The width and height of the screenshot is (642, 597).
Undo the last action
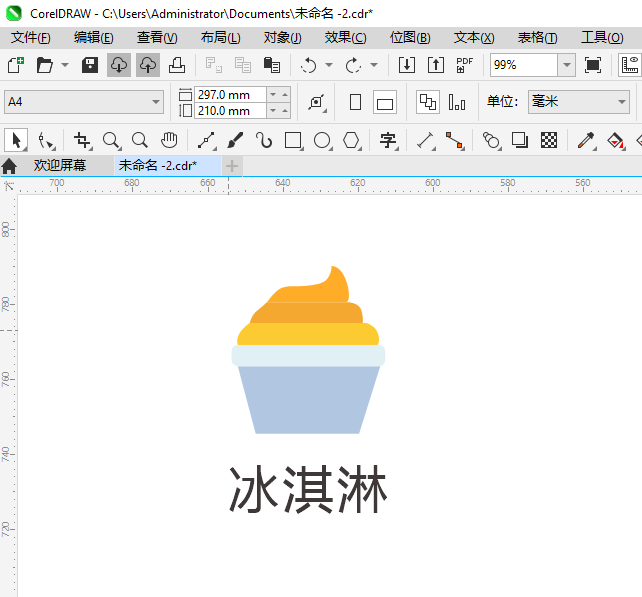pos(309,65)
